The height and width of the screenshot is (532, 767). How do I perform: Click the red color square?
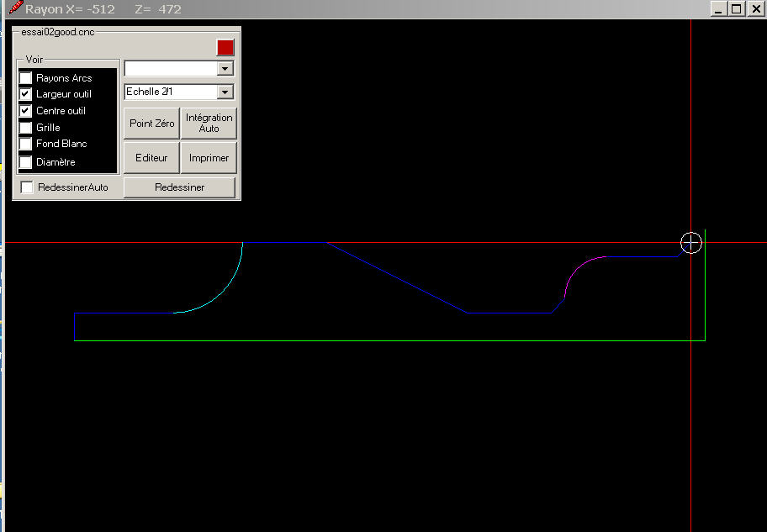click(x=225, y=47)
